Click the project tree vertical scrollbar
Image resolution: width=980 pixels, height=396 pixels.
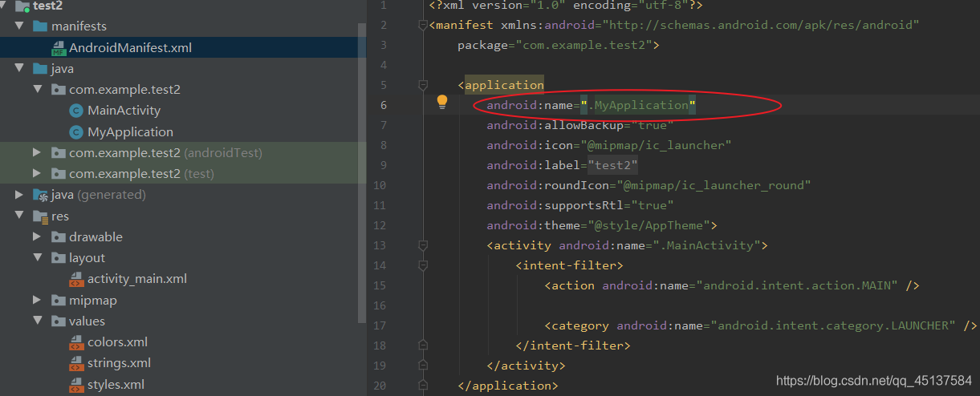click(362, 172)
